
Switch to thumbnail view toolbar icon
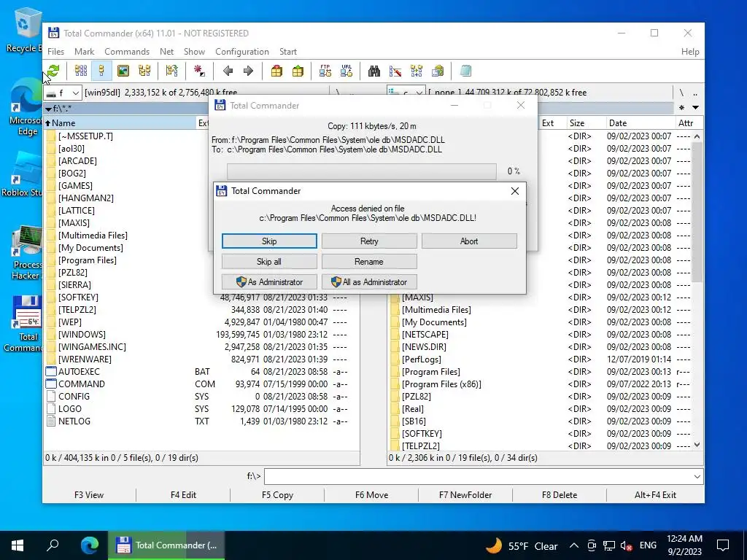(x=123, y=71)
